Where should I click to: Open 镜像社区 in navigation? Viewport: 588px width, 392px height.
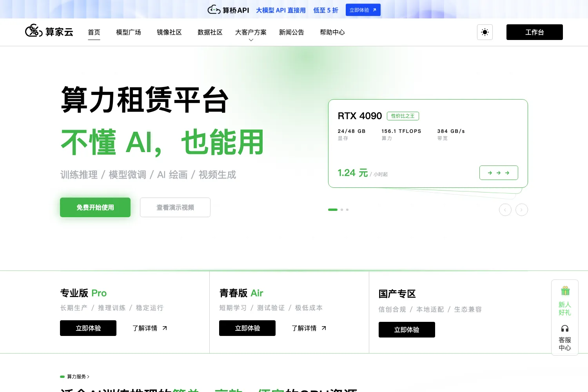[169, 32]
